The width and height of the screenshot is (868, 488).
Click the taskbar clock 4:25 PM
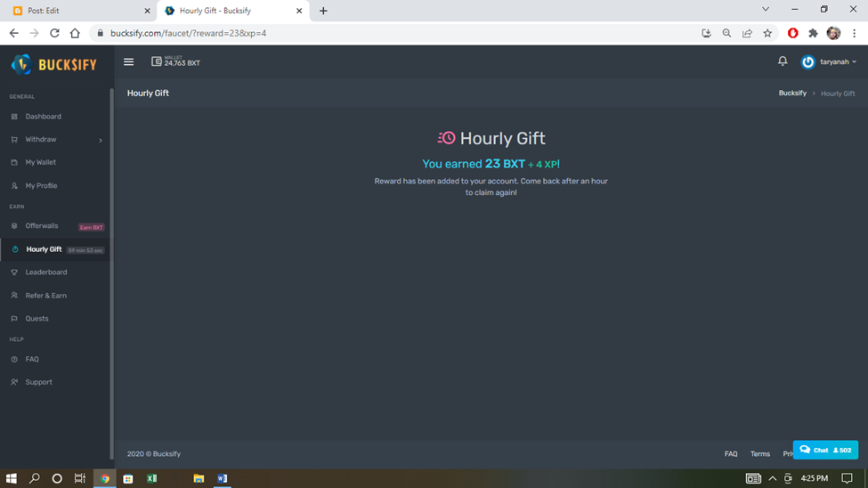tap(815, 478)
